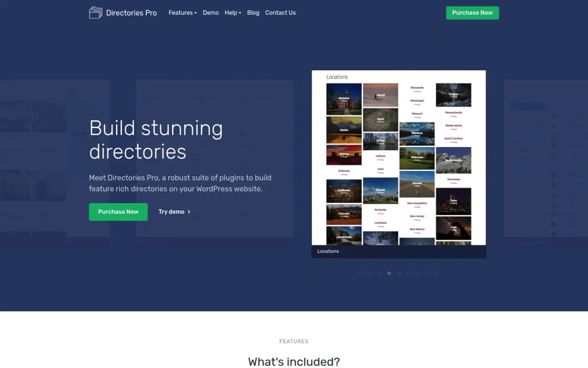Click the What's included? heading

click(x=294, y=361)
